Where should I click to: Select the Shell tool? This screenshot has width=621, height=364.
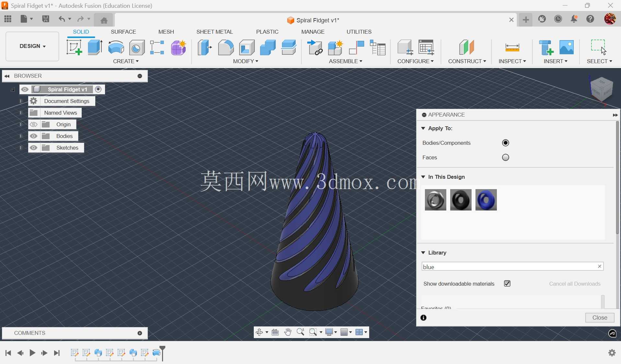pos(247,47)
